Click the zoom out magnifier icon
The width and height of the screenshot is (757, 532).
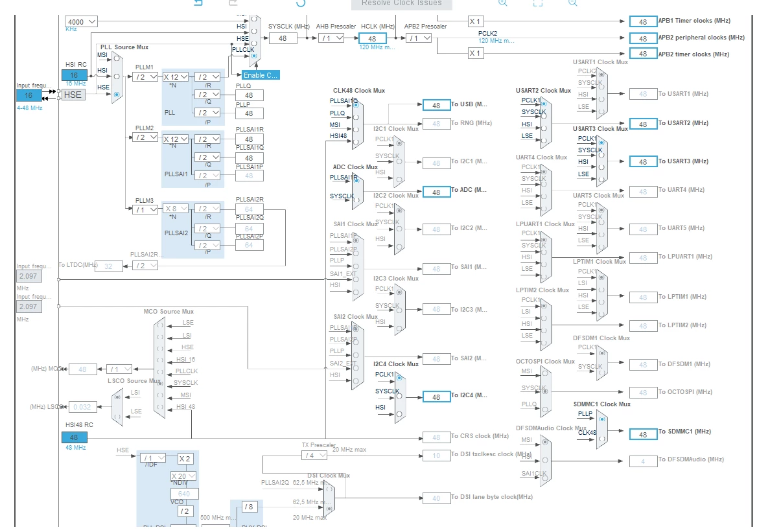tap(572, 3)
